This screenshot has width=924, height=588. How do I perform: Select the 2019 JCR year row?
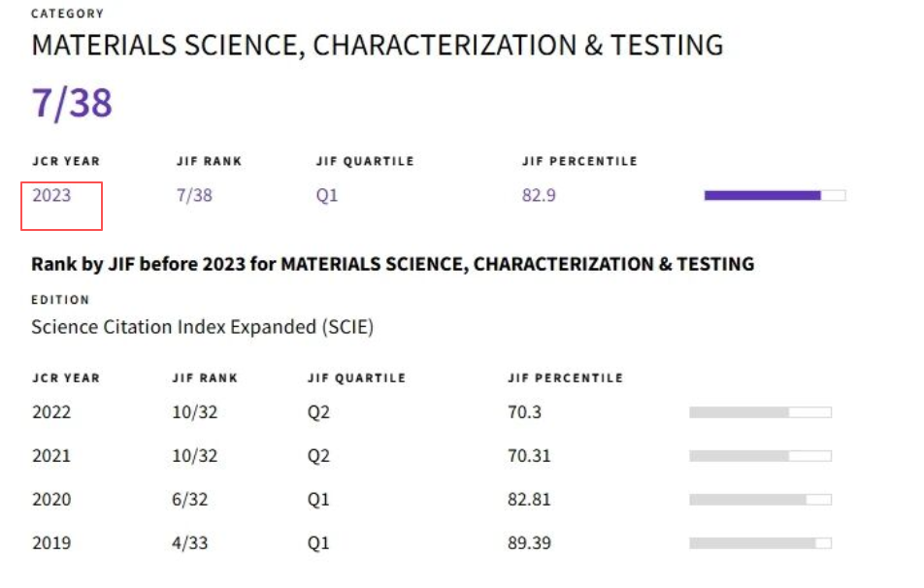pos(51,543)
